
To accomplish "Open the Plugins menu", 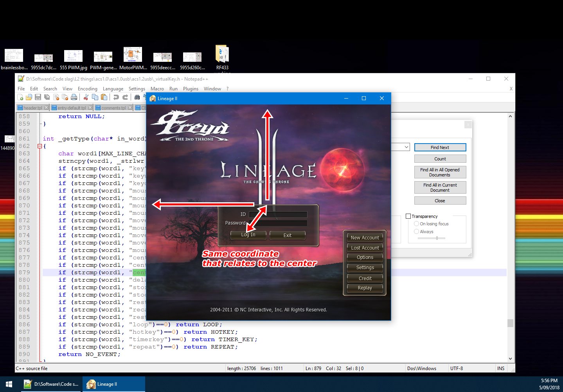I will [191, 89].
